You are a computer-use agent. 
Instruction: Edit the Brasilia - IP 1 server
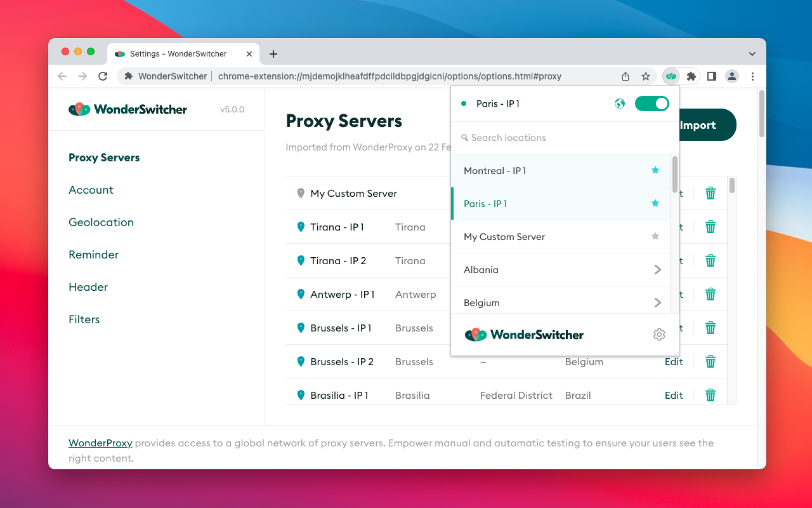[x=674, y=395]
